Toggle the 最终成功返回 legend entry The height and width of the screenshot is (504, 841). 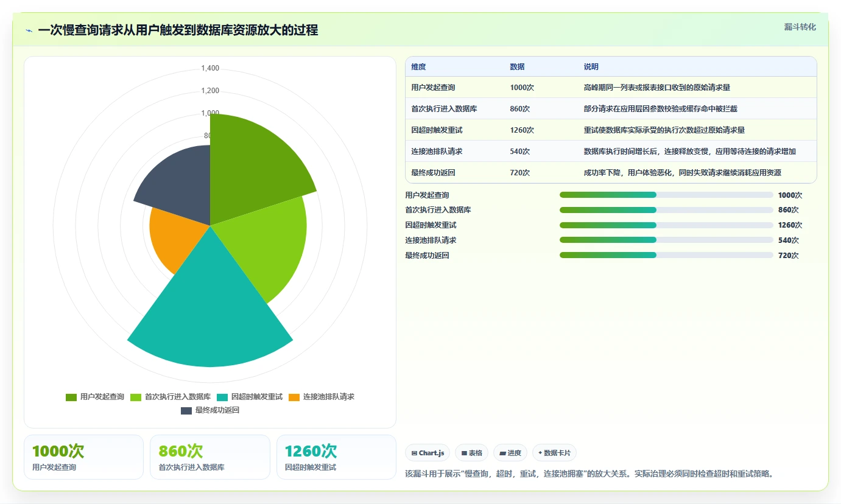coord(210,410)
